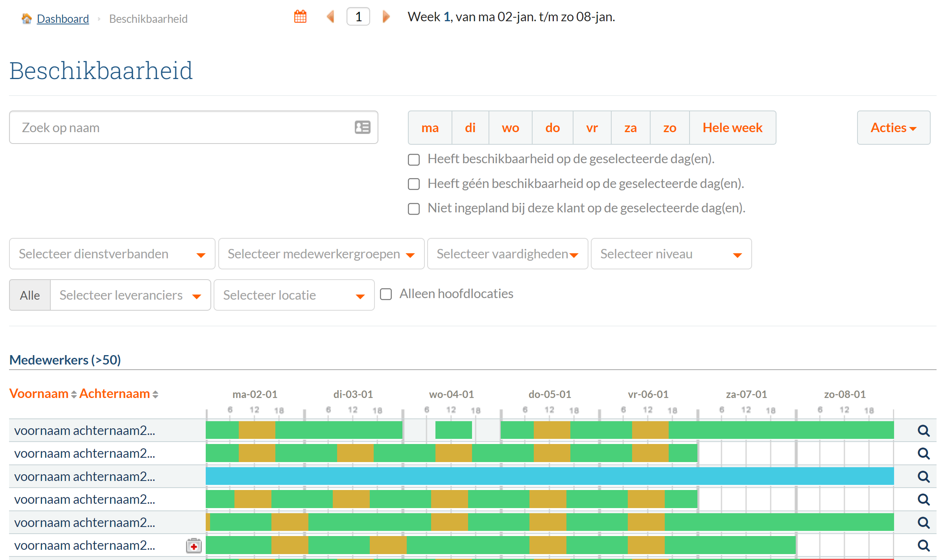Open the Acties dropdown menu
The image size is (946, 560).
[x=893, y=128]
